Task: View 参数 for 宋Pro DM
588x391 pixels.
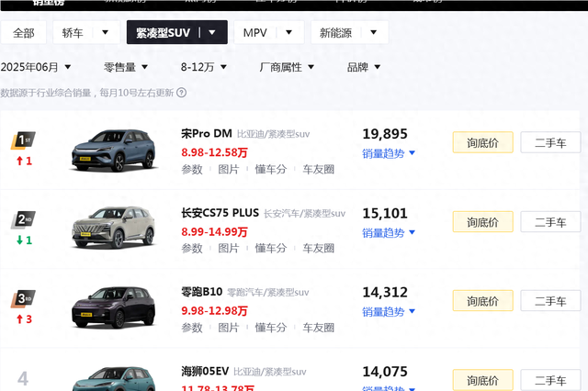Action: [x=192, y=169]
